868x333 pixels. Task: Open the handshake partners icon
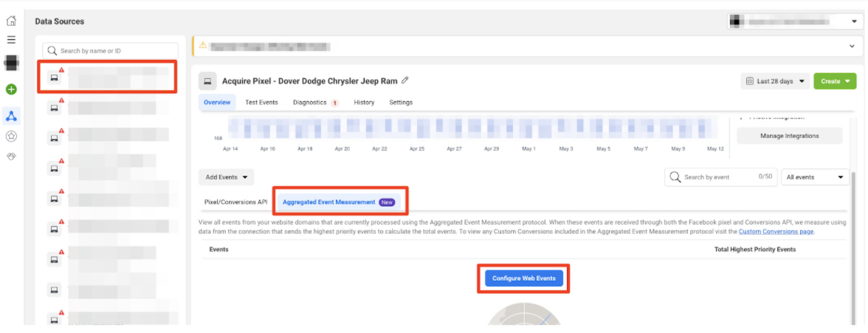(x=11, y=157)
